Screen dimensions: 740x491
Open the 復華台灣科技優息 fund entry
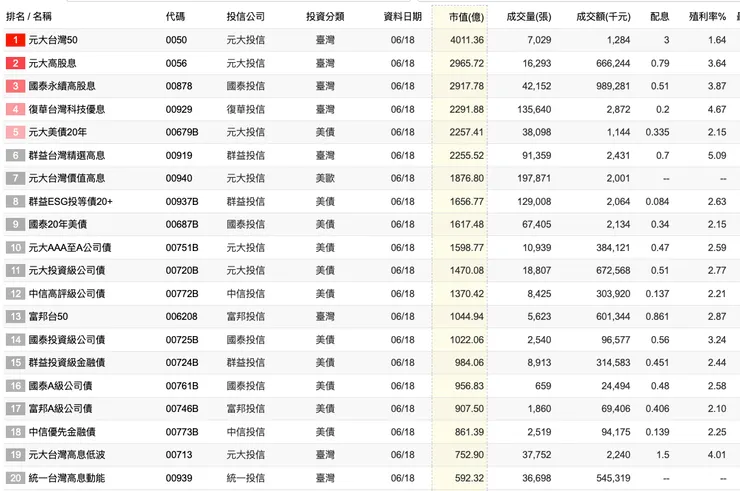(67, 110)
